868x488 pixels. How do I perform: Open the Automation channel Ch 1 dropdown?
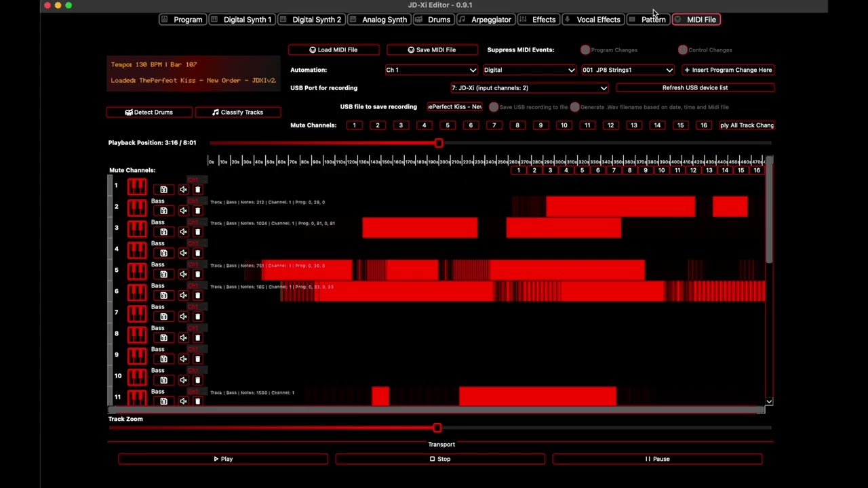click(431, 70)
